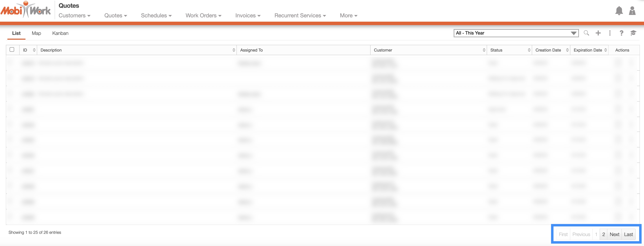Open the user profile icon
The width and height of the screenshot is (644, 246).
pyautogui.click(x=632, y=11)
